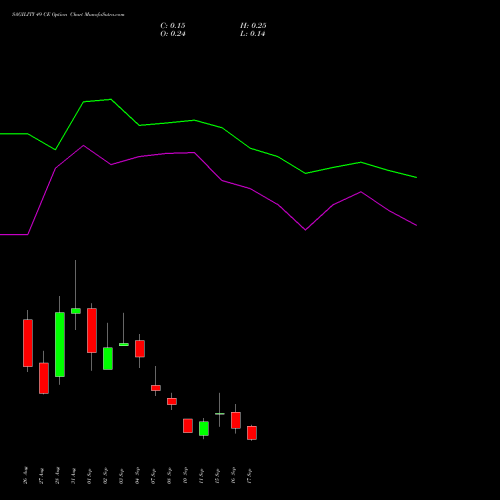Click the 28 Aug date label

(x=58, y=475)
